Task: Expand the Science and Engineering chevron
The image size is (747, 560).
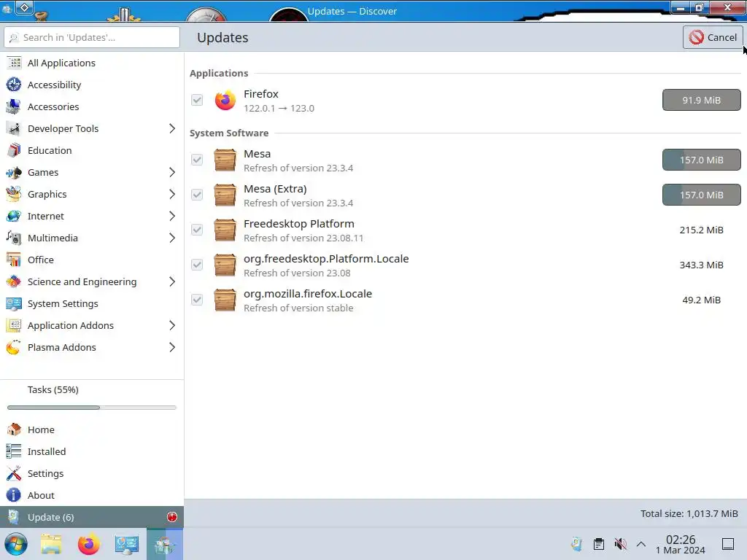Action: click(172, 282)
